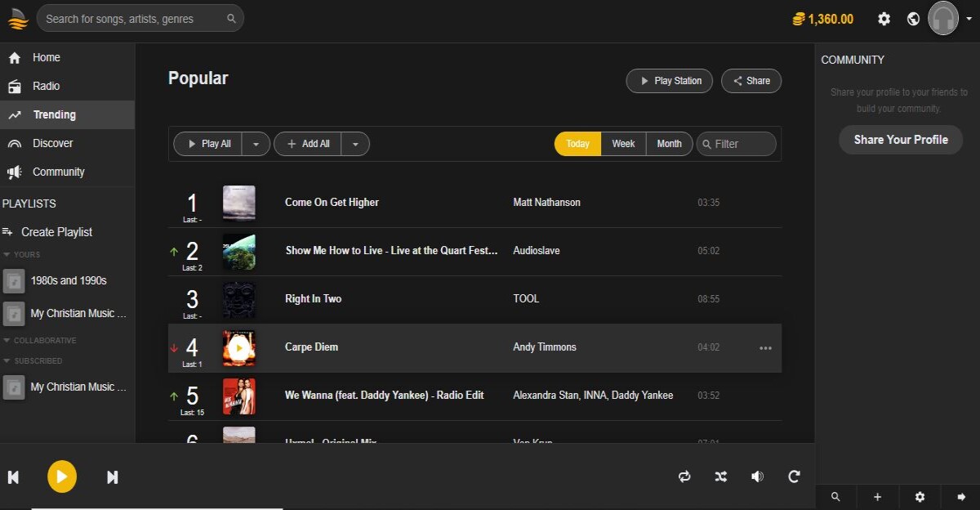Open the Play All dropdown arrow

256,144
